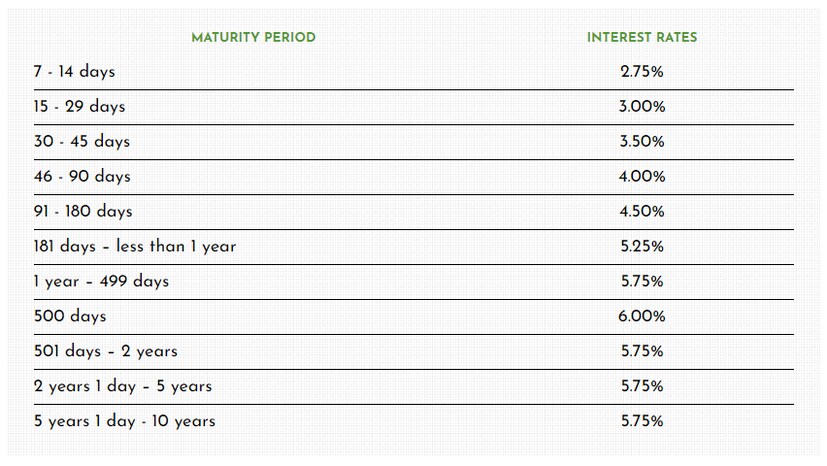This screenshot has height=466, width=827.
Task: Select the 501 days – 2 years period
Action: (x=106, y=352)
